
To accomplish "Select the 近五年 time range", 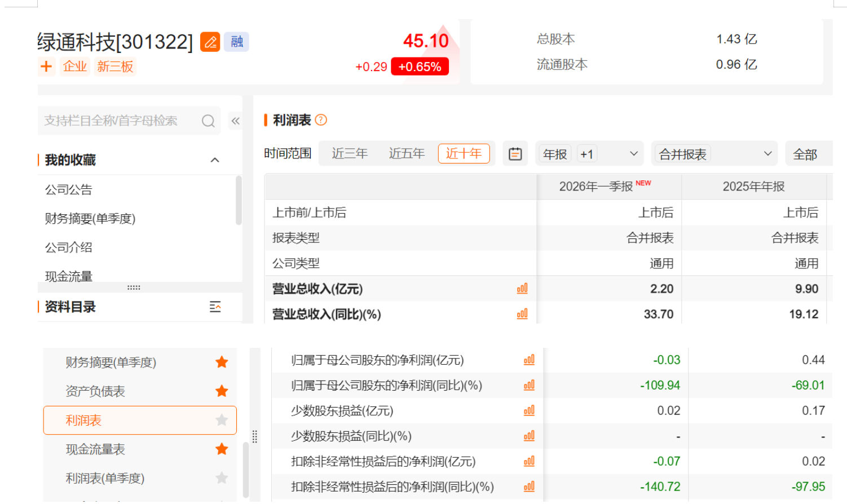I will [407, 153].
